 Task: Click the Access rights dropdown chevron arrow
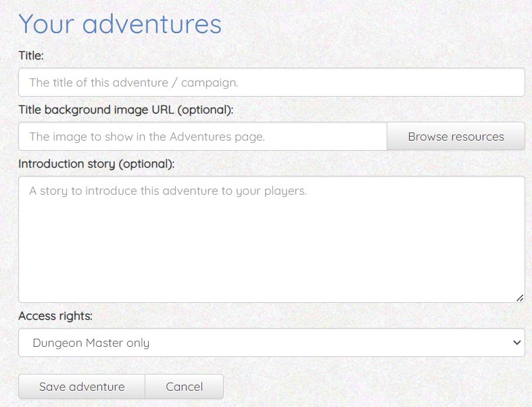point(518,343)
